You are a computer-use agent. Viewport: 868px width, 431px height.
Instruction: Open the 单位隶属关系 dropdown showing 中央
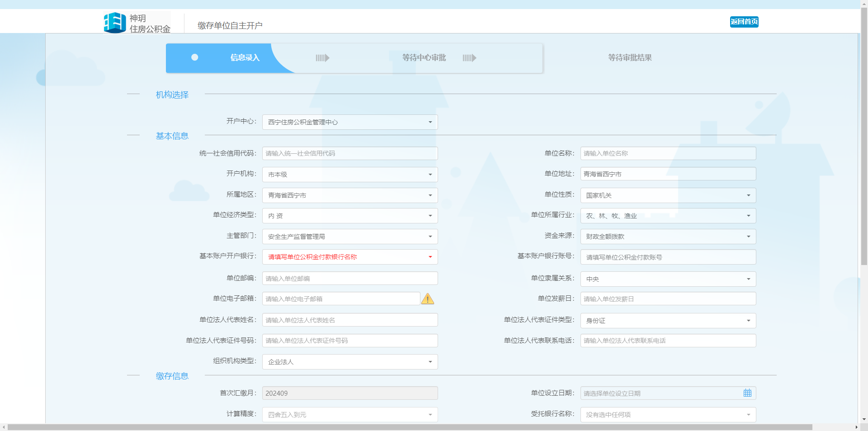(x=668, y=279)
